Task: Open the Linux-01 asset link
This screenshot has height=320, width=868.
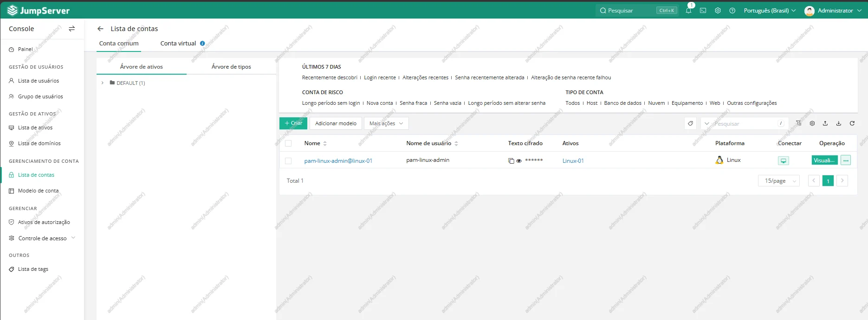Action: pyautogui.click(x=573, y=161)
